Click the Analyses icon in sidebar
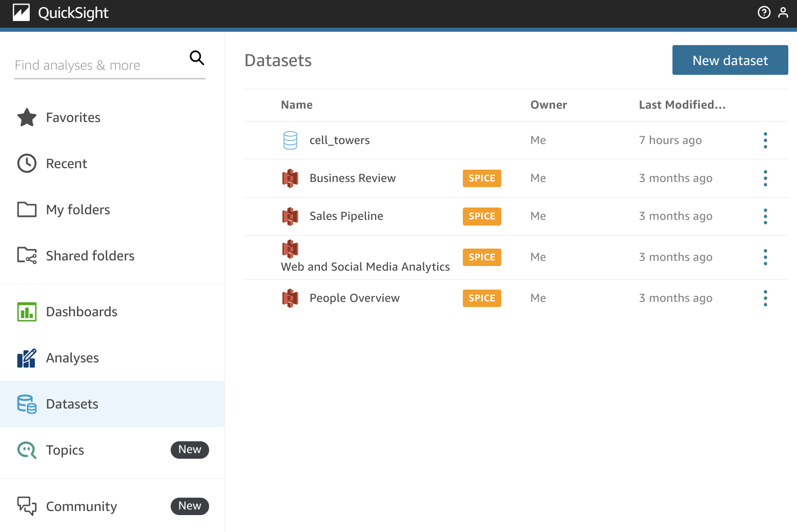This screenshot has width=797, height=532. [27, 358]
